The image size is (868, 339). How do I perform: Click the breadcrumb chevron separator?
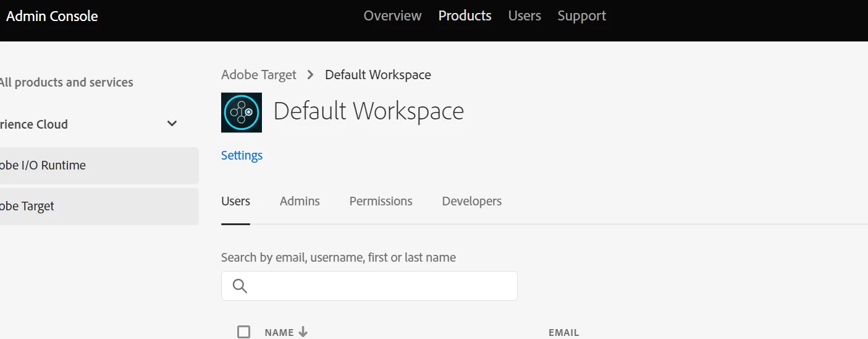click(311, 75)
